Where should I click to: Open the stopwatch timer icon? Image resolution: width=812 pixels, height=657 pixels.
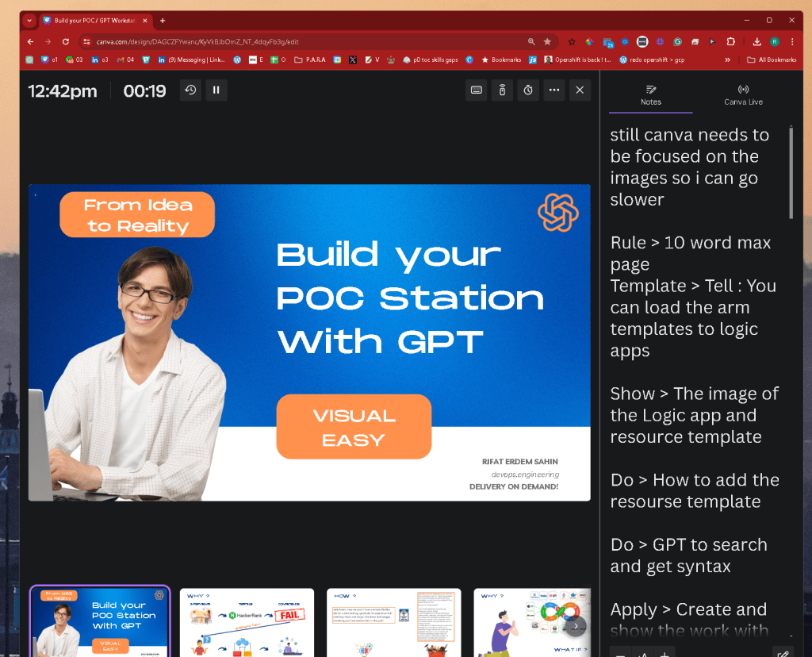pos(528,90)
